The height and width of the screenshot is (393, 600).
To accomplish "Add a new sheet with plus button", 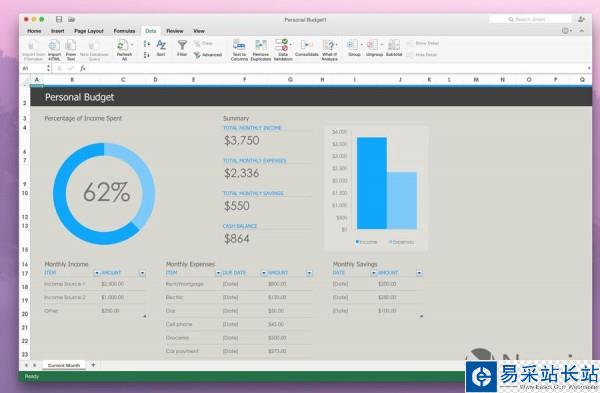I will coord(93,365).
